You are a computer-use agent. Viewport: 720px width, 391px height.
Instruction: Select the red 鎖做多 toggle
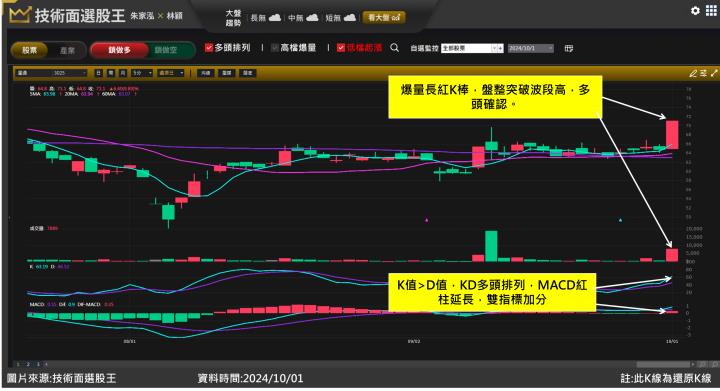coord(119,50)
